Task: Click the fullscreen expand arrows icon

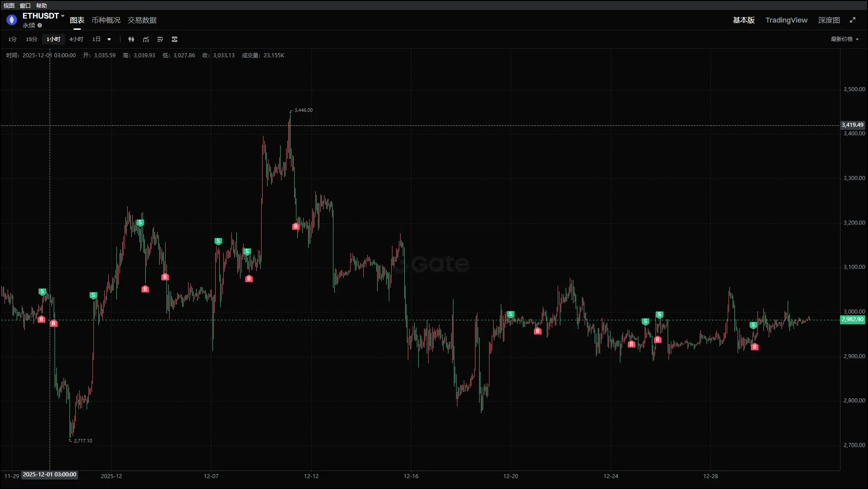Action: (x=852, y=20)
